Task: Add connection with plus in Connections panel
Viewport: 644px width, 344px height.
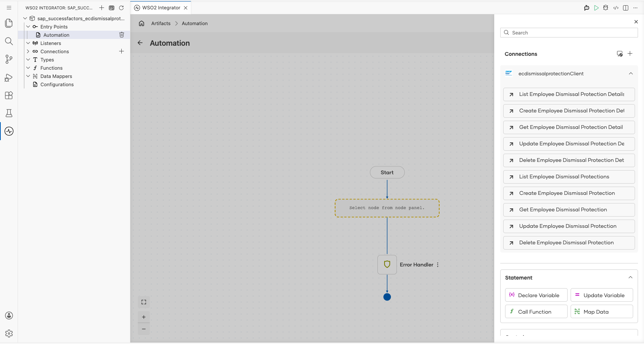Action: tap(630, 54)
